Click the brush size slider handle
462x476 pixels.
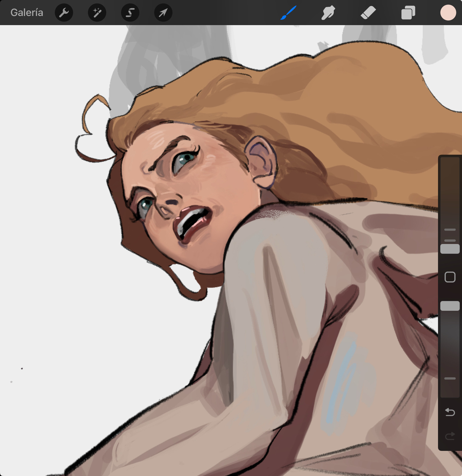click(x=450, y=249)
